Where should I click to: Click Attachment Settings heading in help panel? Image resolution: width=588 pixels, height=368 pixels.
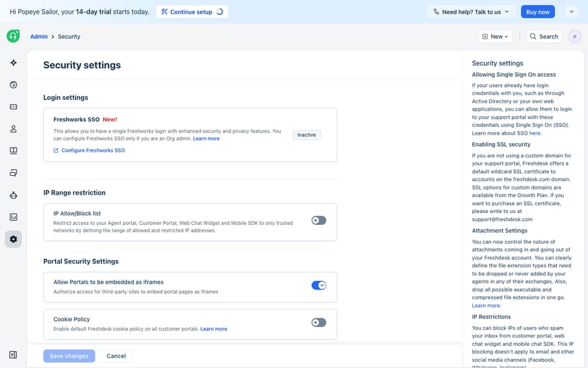click(x=500, y=231)
